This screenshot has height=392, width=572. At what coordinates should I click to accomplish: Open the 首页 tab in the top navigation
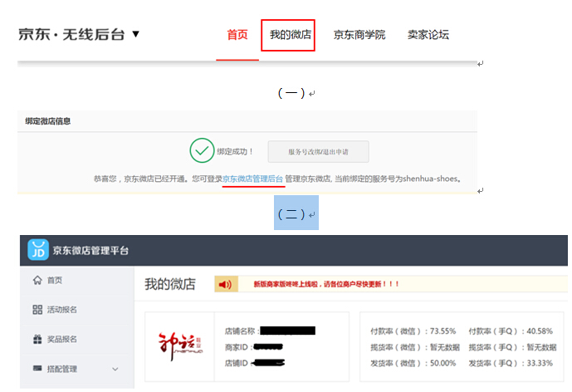pos(237,35)
